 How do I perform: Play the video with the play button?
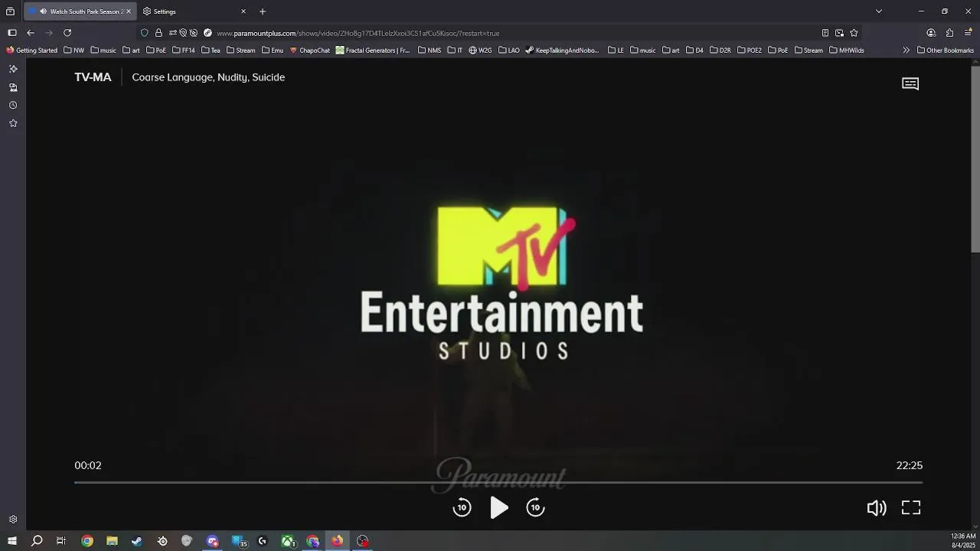click(499, 507)
